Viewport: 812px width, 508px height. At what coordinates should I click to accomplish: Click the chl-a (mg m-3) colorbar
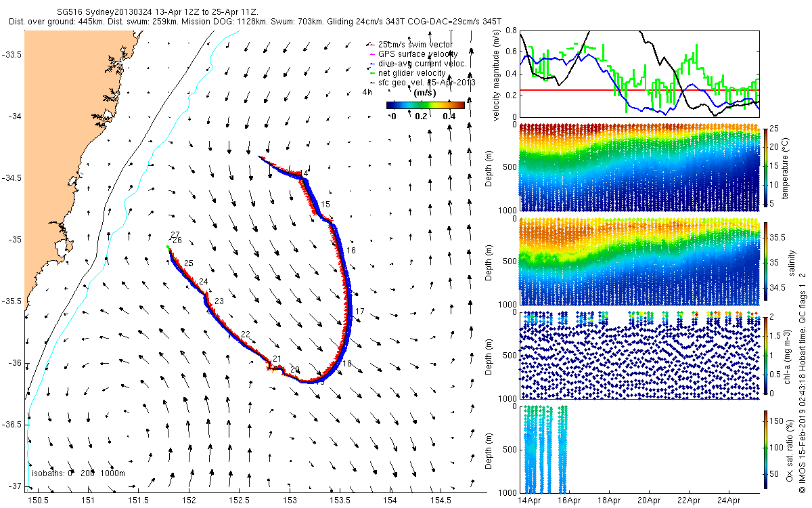coord(766,354)
